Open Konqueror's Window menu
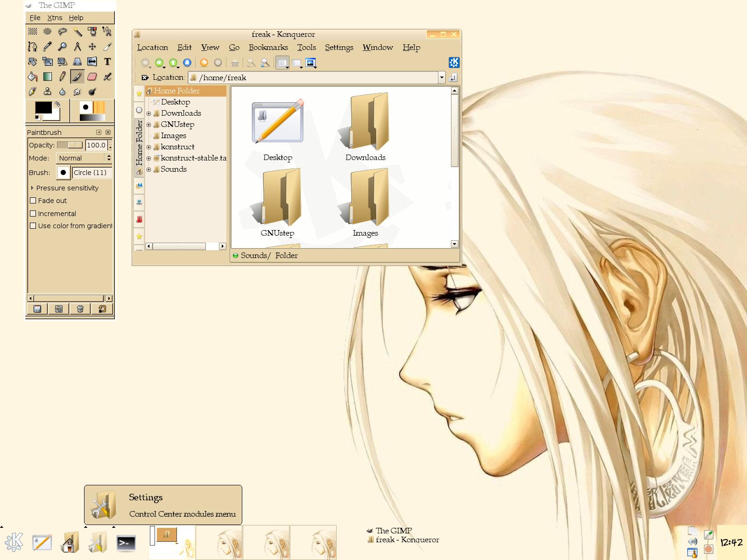 [x=378, y=47]
